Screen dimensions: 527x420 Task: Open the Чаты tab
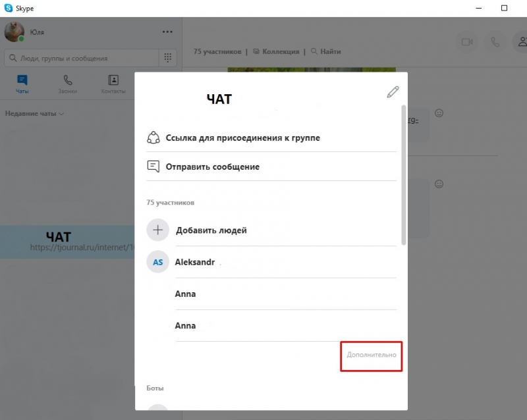click(22, 84)
